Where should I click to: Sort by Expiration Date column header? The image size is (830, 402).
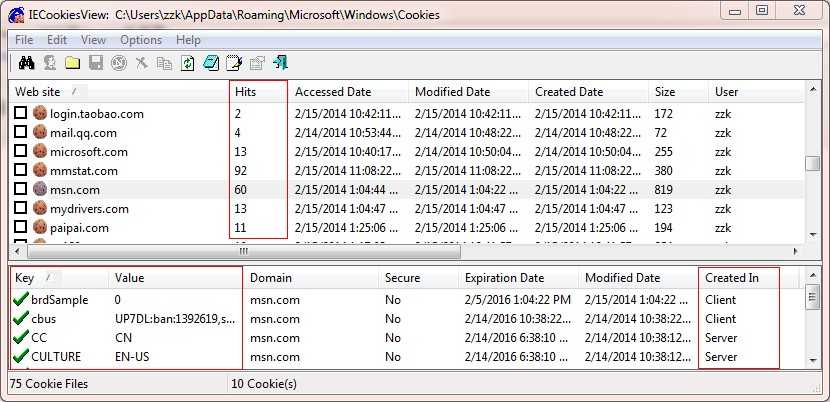[519, 278]
